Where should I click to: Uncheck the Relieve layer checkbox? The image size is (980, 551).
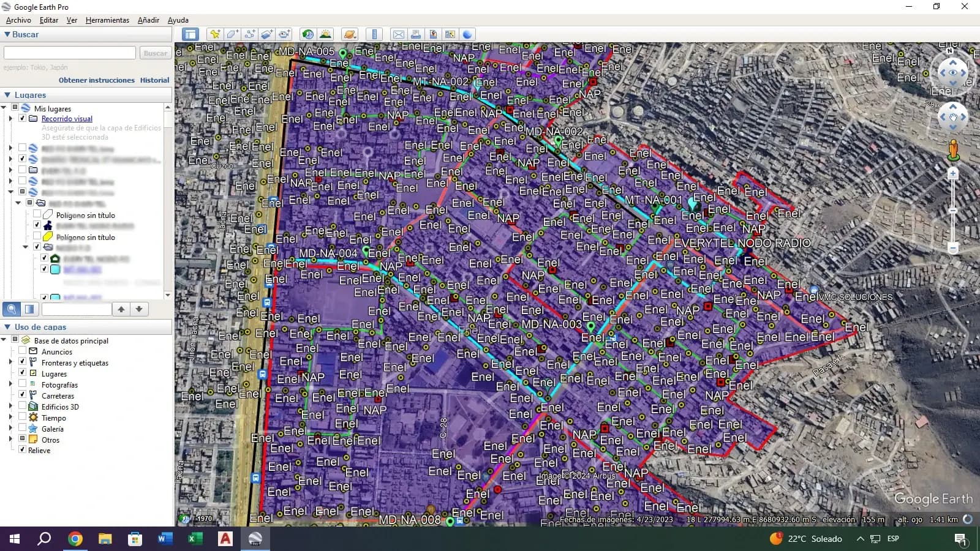tap(23, 450)
